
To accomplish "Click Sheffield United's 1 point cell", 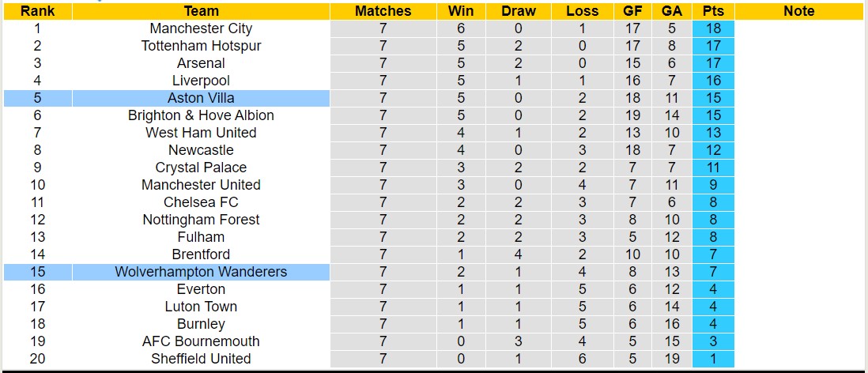I will coord(713,359).
